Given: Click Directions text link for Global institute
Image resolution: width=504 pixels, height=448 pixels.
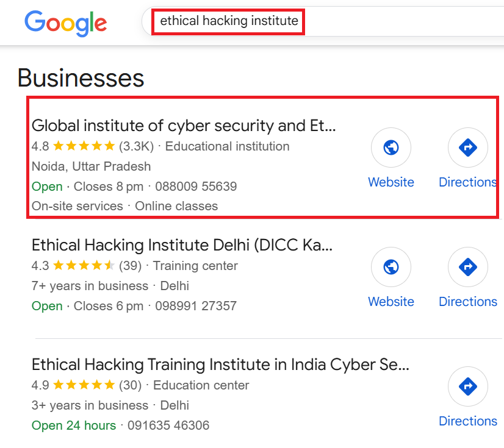Looking at the screenshot, I should coord(468,182).
